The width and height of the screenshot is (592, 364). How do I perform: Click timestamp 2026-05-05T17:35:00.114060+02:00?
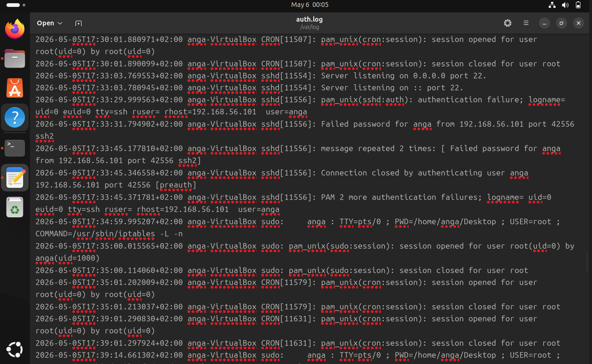pos(109,270)
